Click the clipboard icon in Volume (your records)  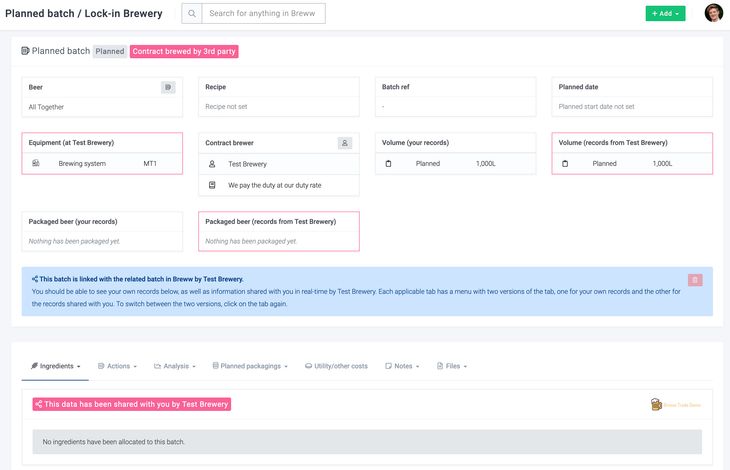point(388,163)
